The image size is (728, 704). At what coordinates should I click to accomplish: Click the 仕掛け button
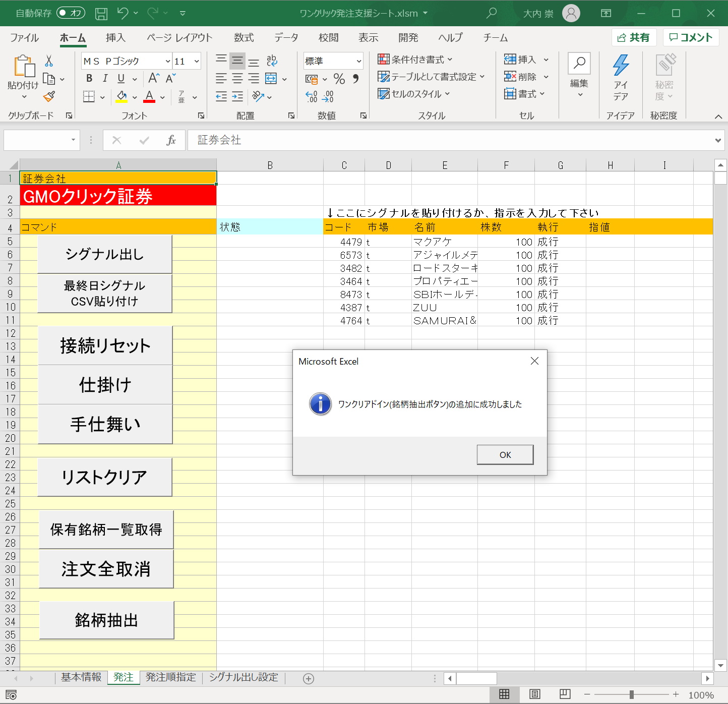pos(105,385)
